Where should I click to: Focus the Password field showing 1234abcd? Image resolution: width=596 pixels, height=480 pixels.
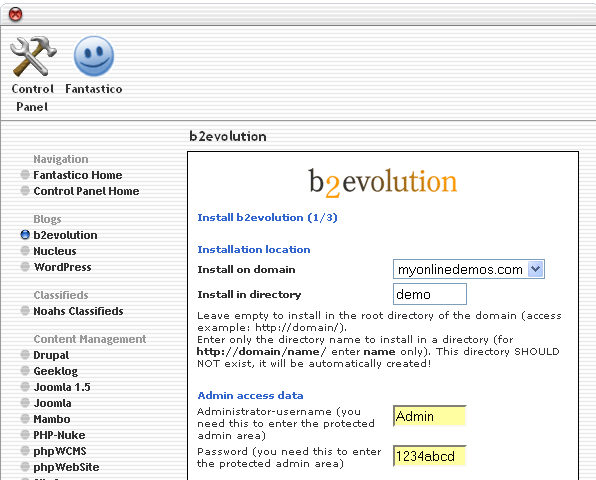[x=430, y=456]
